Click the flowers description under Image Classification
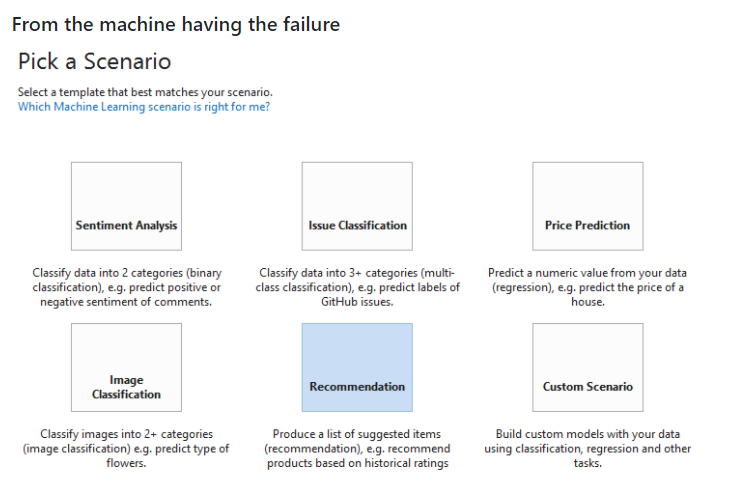 pyautogui.click(x=126, y=448)
